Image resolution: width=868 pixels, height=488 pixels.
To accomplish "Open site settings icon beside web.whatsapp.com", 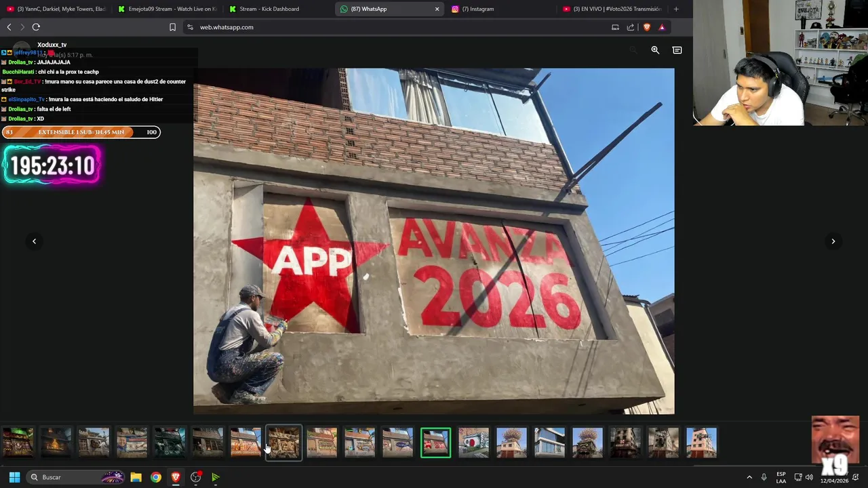I will [x=190, y=27].
